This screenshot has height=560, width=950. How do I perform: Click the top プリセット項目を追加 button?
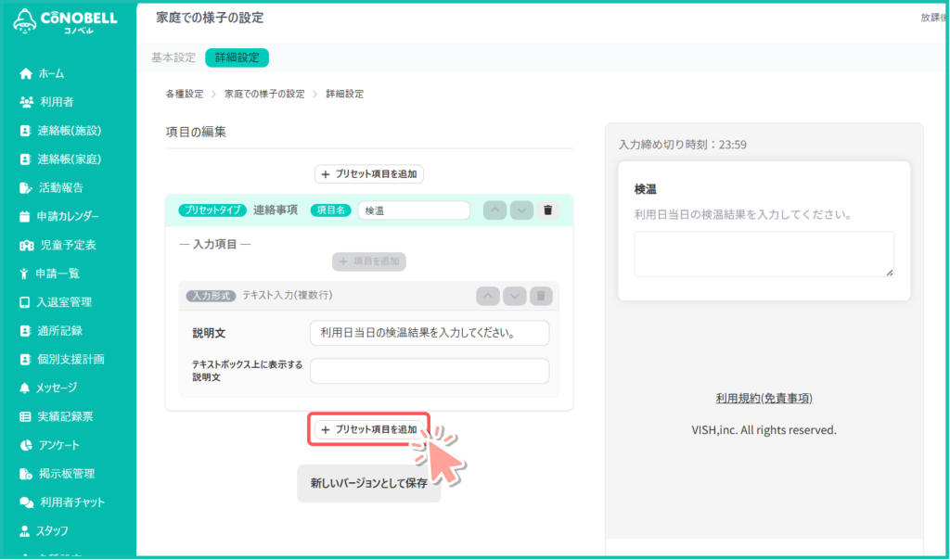click(369, 173)
